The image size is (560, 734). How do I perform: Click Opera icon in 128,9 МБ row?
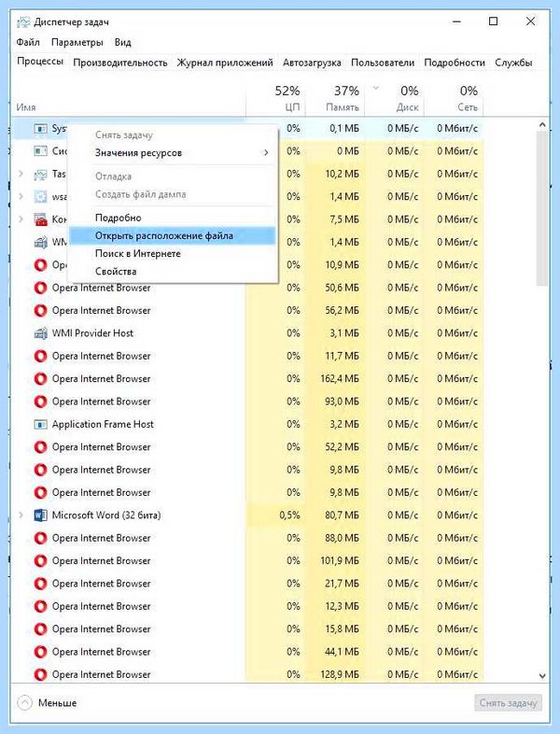click(x=41, y=674)
